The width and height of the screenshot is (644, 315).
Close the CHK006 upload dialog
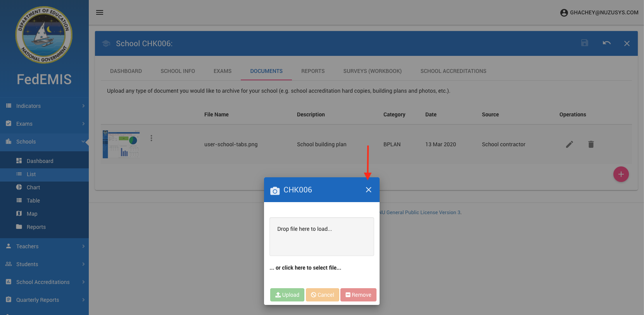[x=368, y=190]
